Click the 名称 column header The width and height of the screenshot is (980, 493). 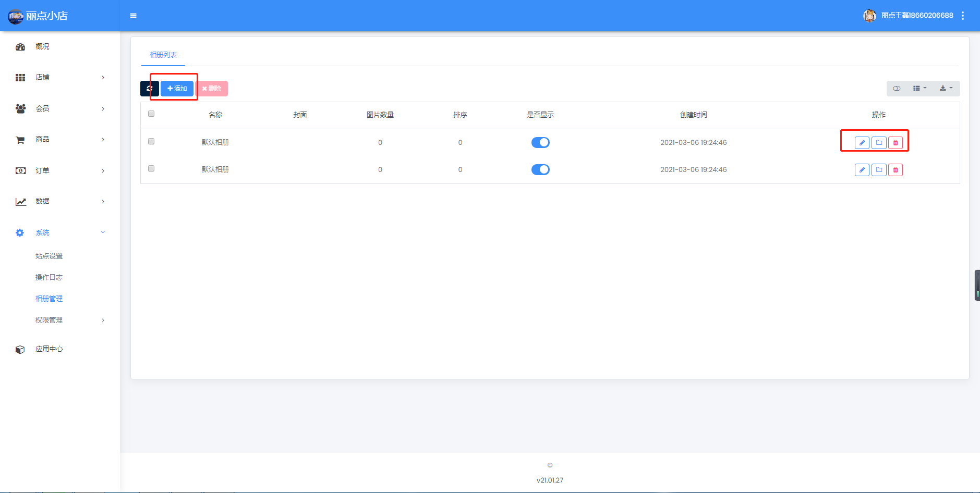pyautogui.click(x=215, y=115)
